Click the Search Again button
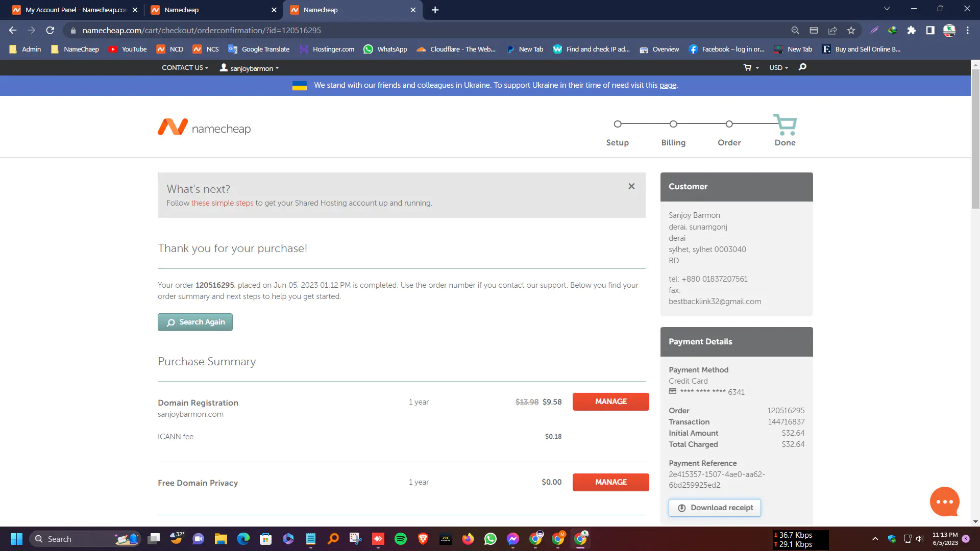This screenshot has height=551, width=980. (x=195, y=322)
